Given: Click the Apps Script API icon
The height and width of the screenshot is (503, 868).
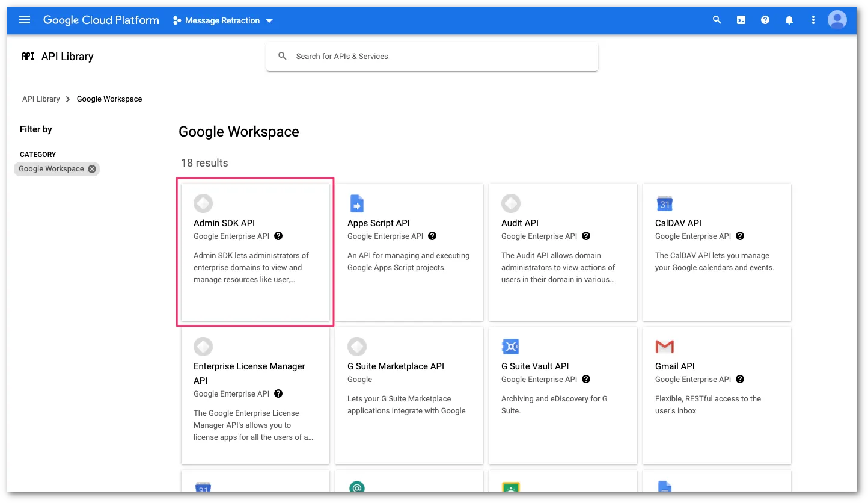Looking at the screenshot, I should pyautogui.click(x=356, y=203).
